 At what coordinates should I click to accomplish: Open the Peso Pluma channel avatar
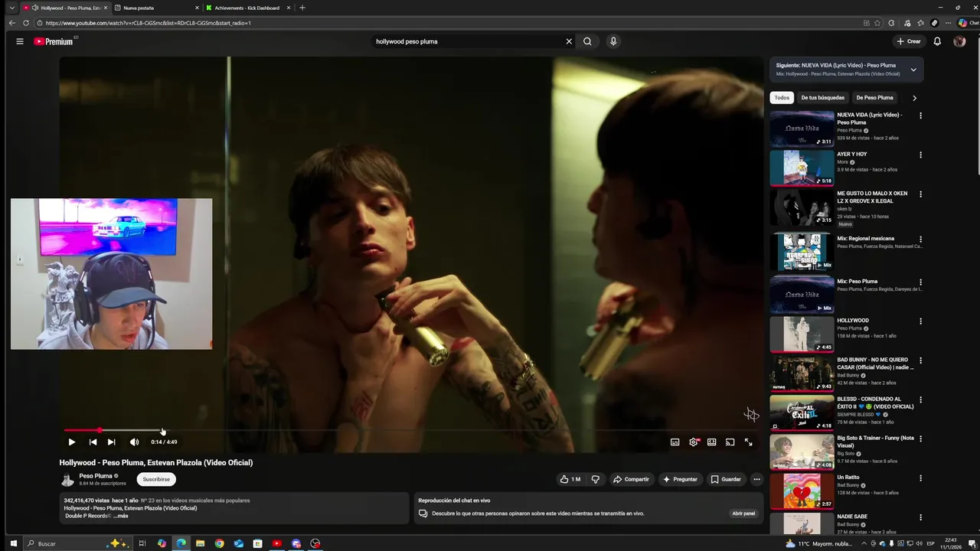tap(67, 479)
